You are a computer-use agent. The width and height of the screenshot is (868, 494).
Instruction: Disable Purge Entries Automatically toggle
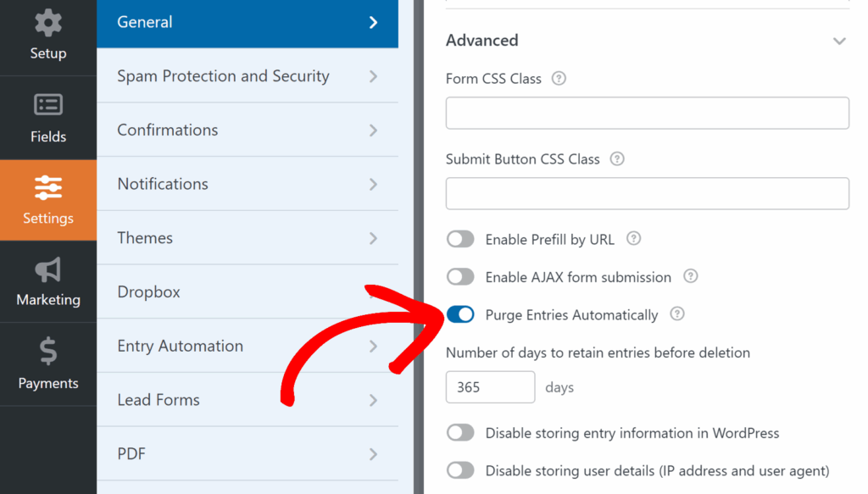pyautogui.click(x=460, y=315)
